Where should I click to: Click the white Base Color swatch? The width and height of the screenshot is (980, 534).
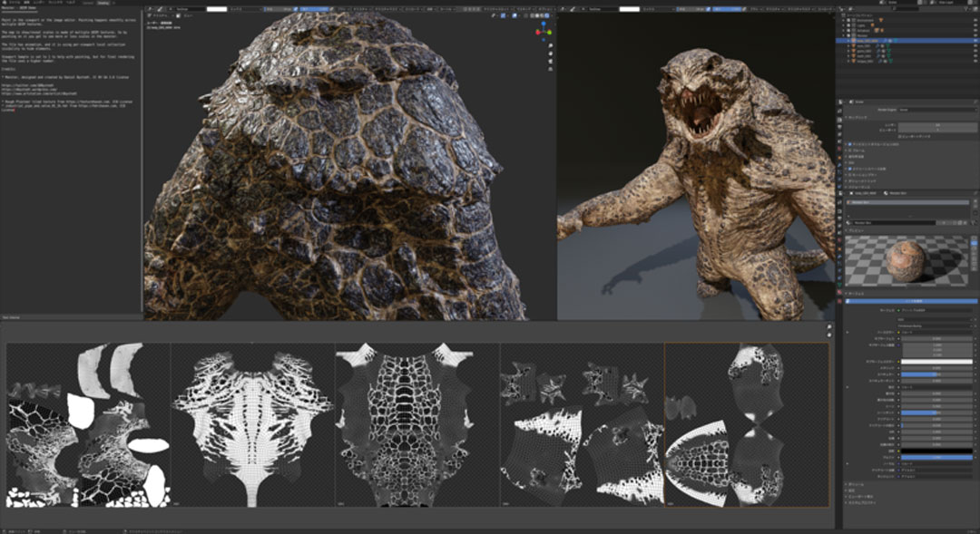(x=936, y=362)
